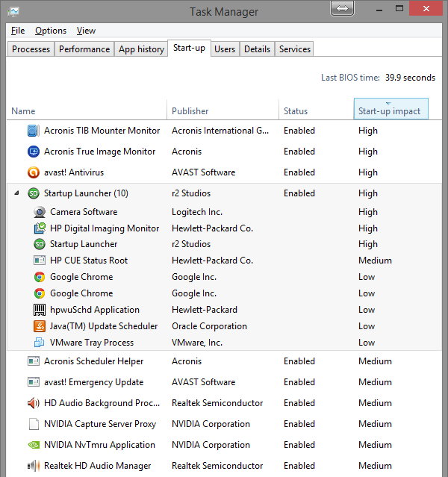Screen dimensions: 448x477
Task: Click the NVIDIA Capture Server Proxy file icon
Action: pyautogui.click(x=34, y=424)
